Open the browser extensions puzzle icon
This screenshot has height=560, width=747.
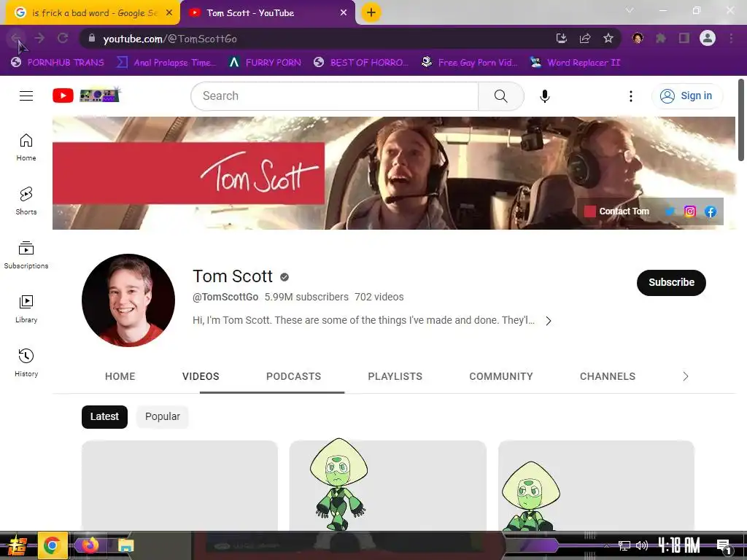pos(661,38)
